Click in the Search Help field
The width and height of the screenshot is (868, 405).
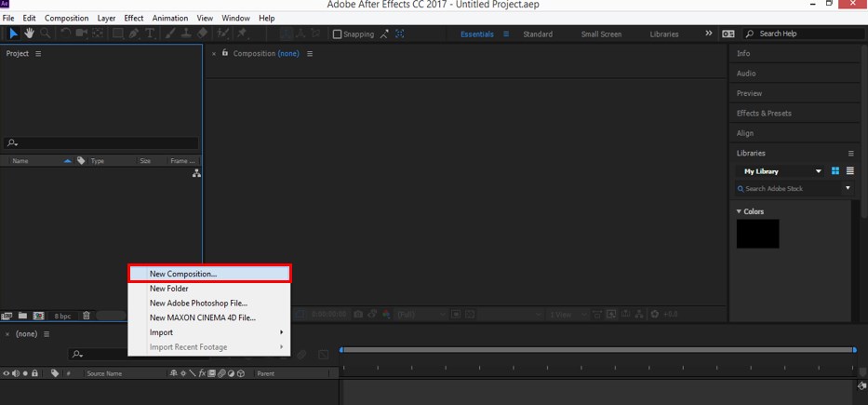click(x=802, y=34)
